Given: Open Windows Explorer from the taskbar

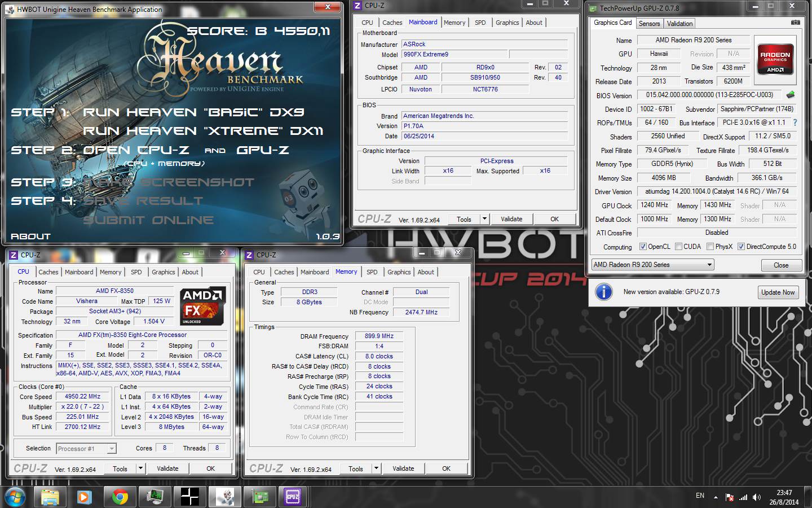Looking at the screenshot, I should click(x=50, y=497).
